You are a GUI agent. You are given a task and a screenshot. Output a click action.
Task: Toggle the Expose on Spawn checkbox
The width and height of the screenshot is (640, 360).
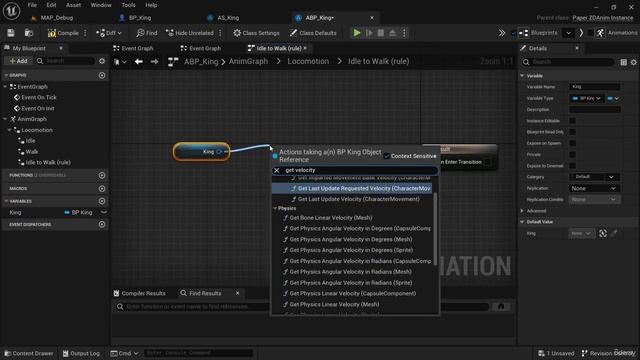(x=573, y=143)
